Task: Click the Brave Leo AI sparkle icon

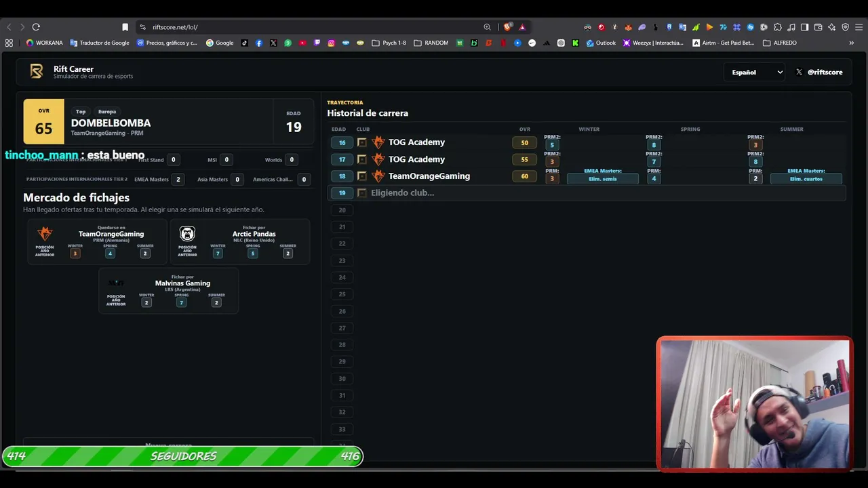Action: (831, 27)
